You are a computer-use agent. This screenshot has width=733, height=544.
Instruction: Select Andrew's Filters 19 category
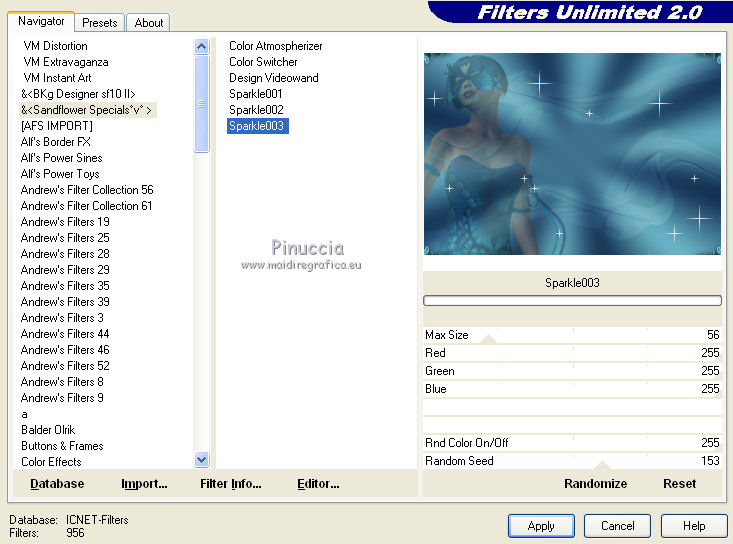tap(65, 222)
